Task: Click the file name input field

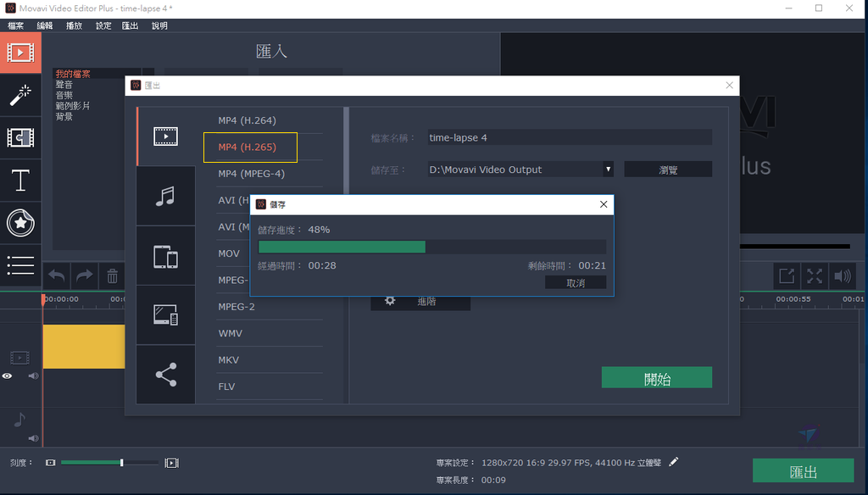Action: (x=570, y=137)
